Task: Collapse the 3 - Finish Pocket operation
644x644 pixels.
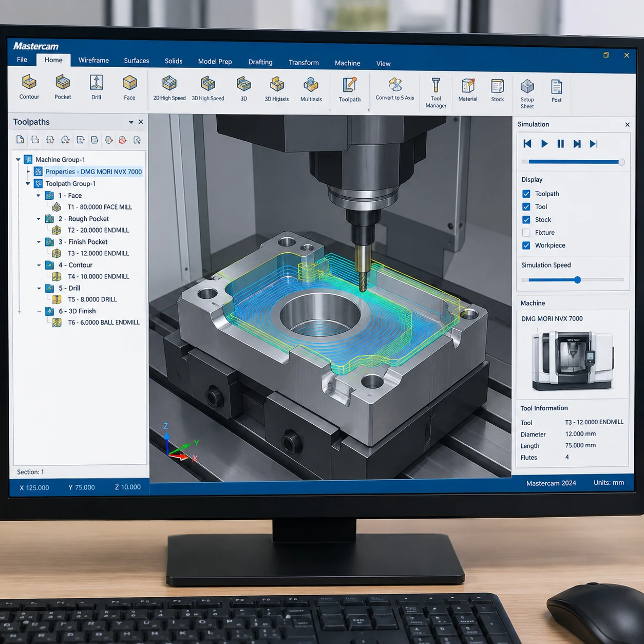Action: point(39,242)
